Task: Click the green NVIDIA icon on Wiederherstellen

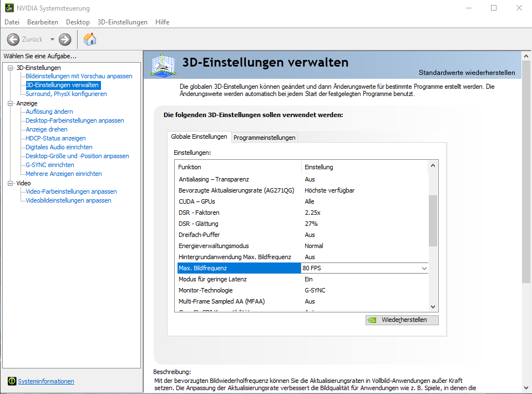Action: tap(372, 320)
